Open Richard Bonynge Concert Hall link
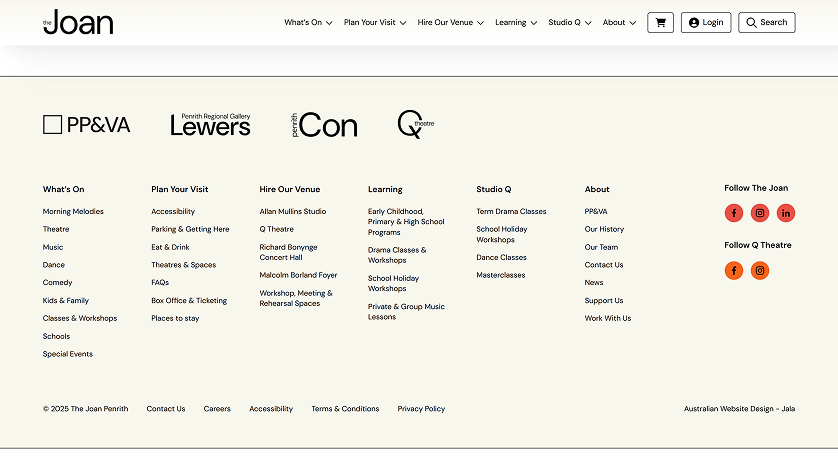The image size is (838, 471). 289,252
